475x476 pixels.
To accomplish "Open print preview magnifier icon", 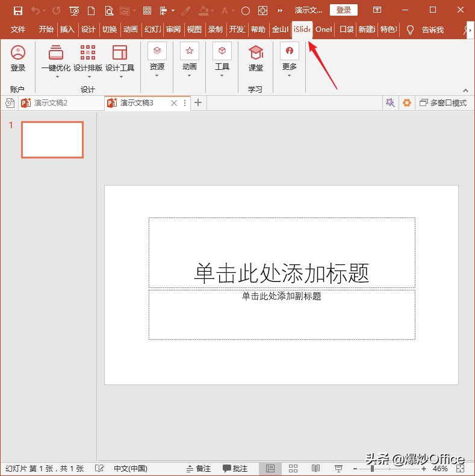I will click(x=109, y=11).
